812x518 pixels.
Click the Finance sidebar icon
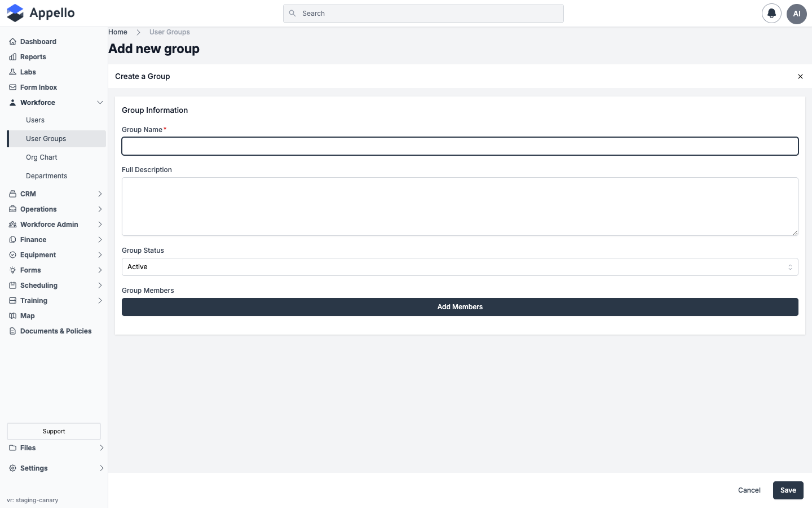pos(12,240)
